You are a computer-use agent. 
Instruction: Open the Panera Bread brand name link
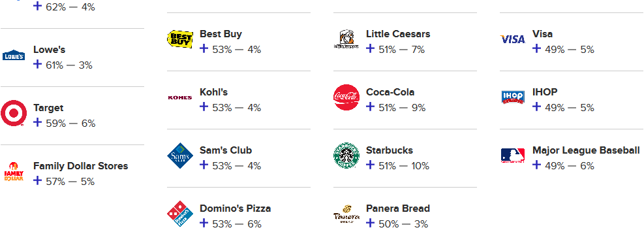coord(398,209)
